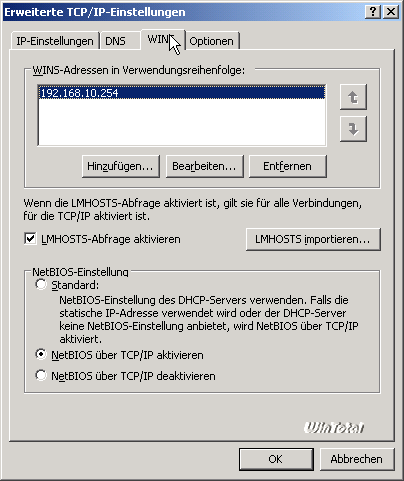404x481 pixels.
Task: Confirm the settings with OK
Action: click(276, 459)
